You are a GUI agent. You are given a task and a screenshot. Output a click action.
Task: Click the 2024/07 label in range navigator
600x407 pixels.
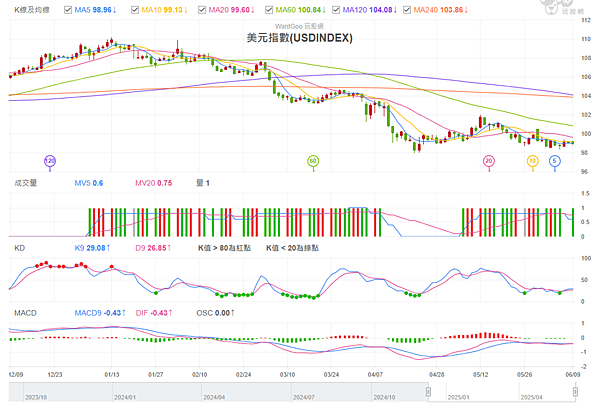pos(303,397)
